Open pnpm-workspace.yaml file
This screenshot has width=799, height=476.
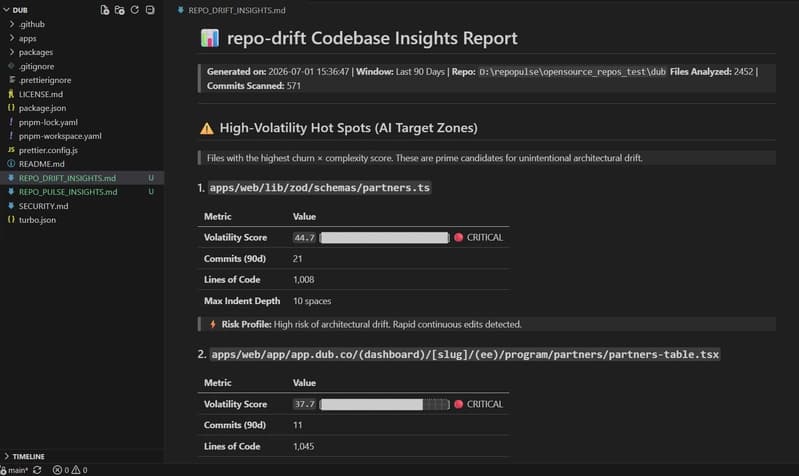pyautogui.click(x=60, y=136)
